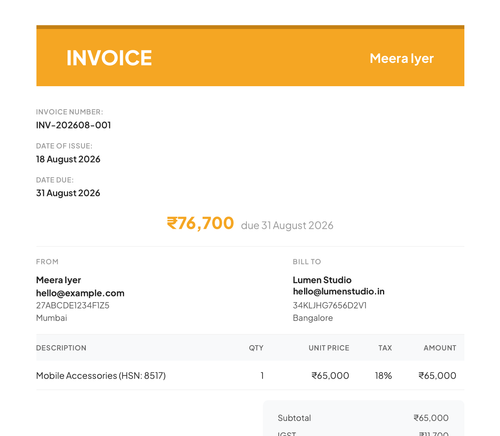Click the QTY column header

click(256, 348)
